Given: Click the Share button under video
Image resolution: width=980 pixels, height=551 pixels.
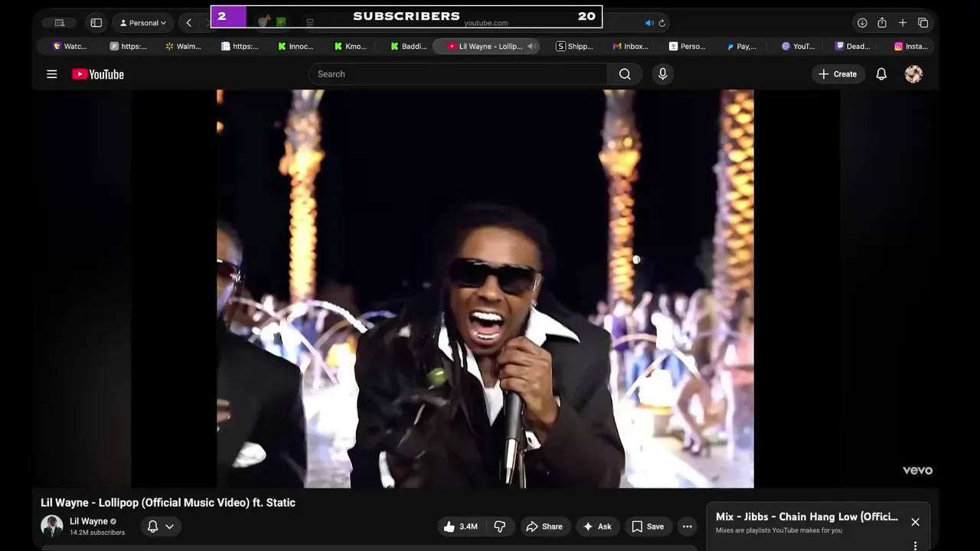Looking at the screenshot, I should coord(544,527).
